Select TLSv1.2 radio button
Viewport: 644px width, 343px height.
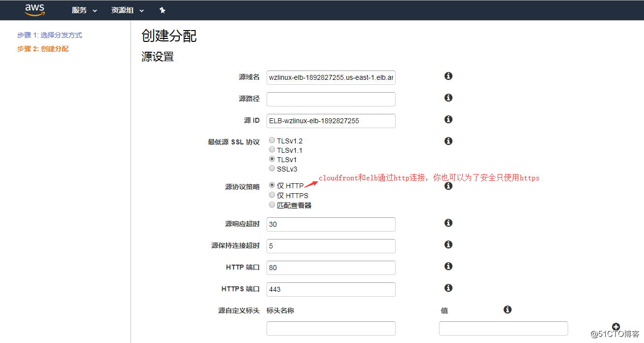(272, 140)
